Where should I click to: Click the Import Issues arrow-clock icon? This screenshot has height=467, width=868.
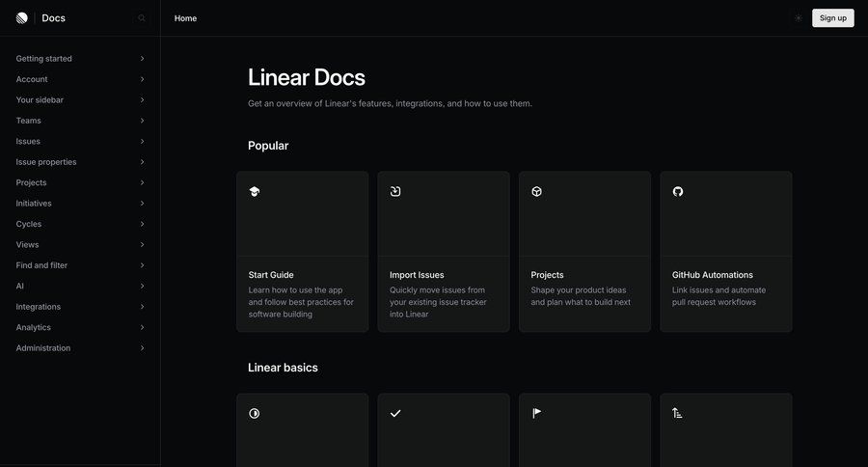[395, 192]
